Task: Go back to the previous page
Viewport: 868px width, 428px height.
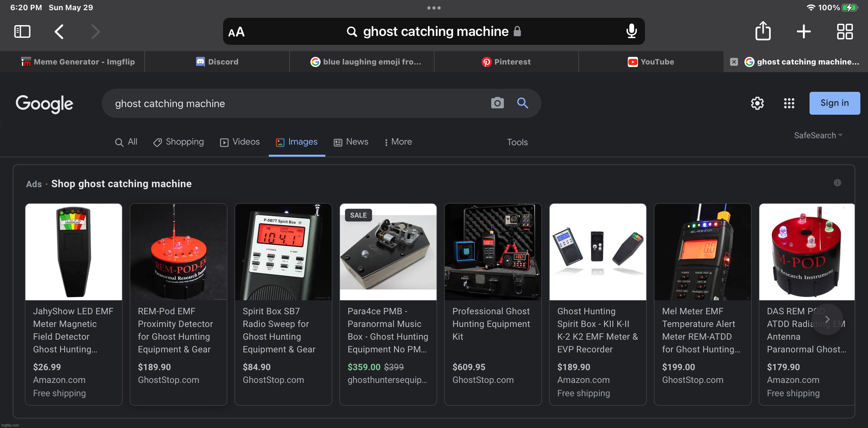Action: pyautogui.click(x=59, y=32)
